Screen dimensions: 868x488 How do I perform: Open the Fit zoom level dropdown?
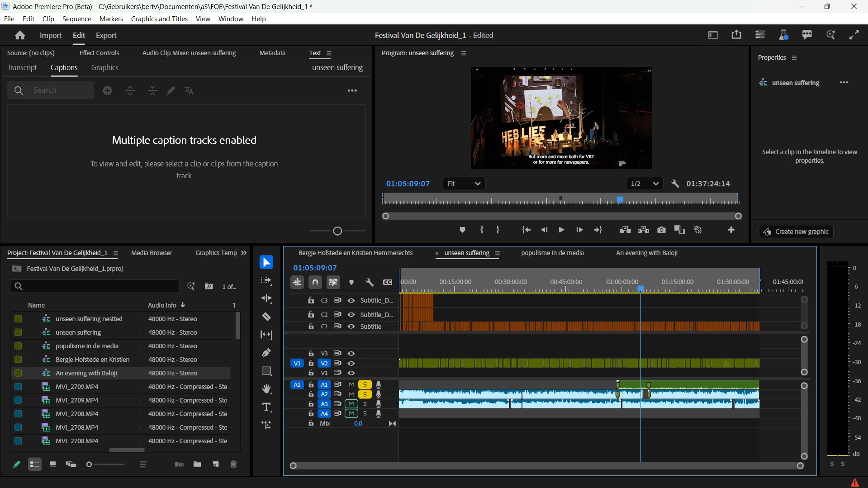coord(464,184)
